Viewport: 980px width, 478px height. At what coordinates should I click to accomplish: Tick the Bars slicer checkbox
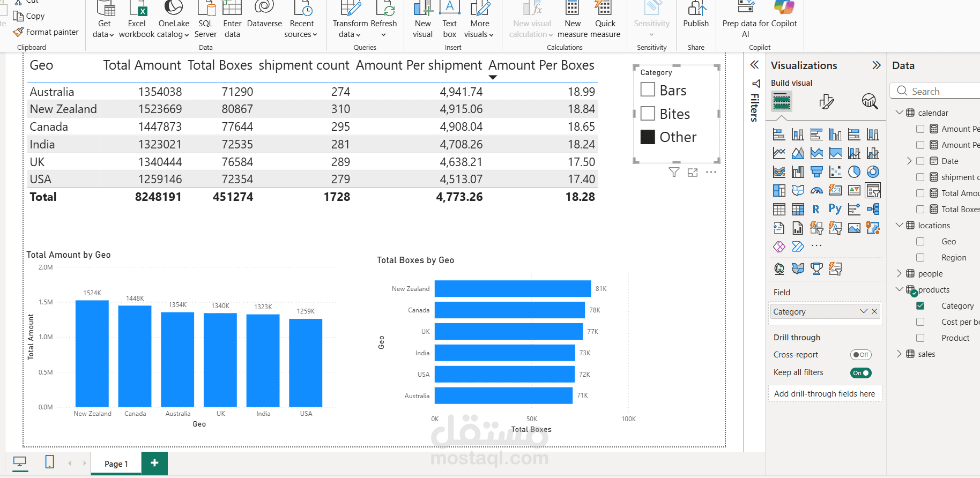(x=648, y=89)
